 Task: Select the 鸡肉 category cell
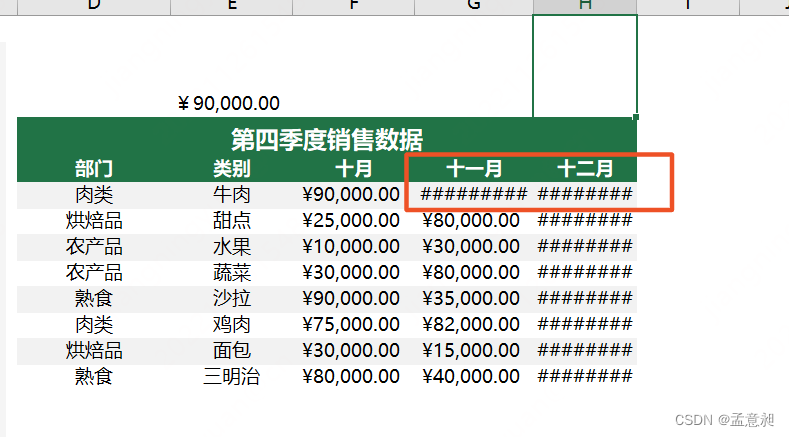pyautogui.click(x=231, y=325)
